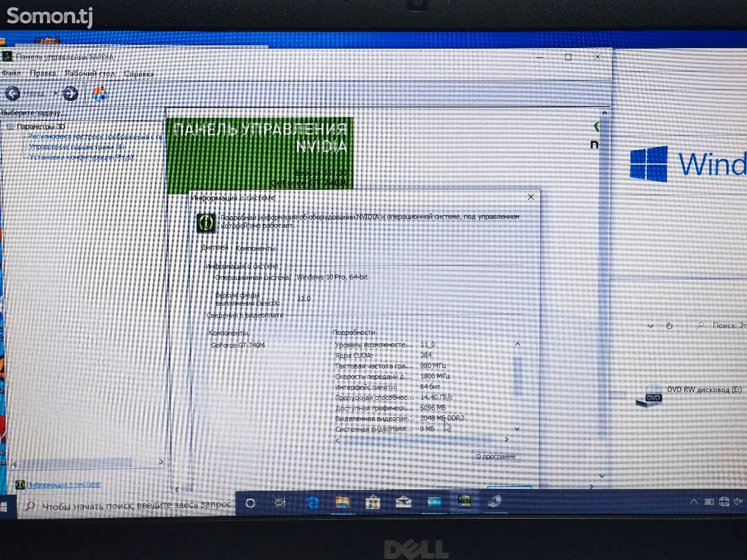Click the Тактовая частота 980 МГц row
The width and height of the screenshot is (747, 560).
[x=390, y=366]
